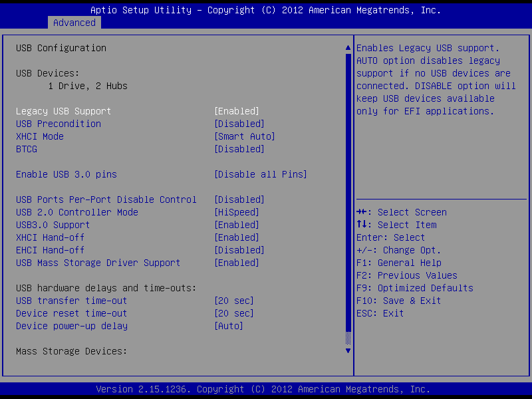Open Device power-up delay Auto option
The image size is (532, 399).
tap(228, 326)
